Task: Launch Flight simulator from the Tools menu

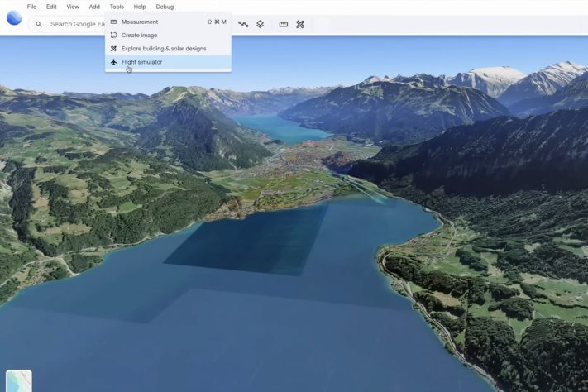Action: click(168, 62)
